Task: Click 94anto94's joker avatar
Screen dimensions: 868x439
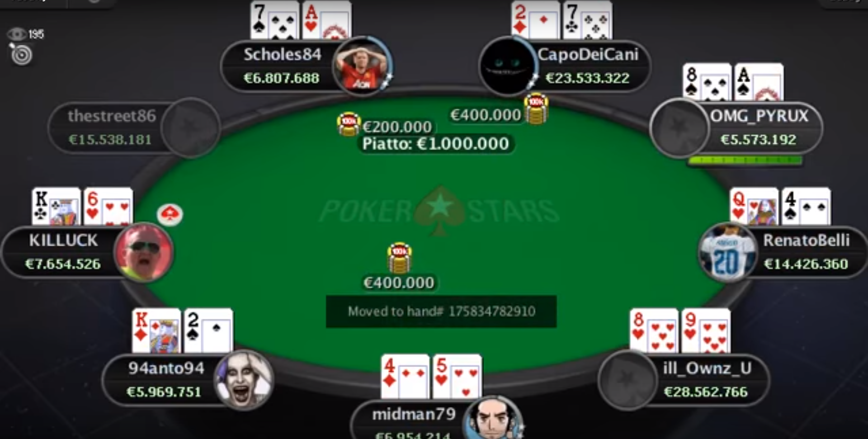Action: pyautogui.click(x=244, y=380)
